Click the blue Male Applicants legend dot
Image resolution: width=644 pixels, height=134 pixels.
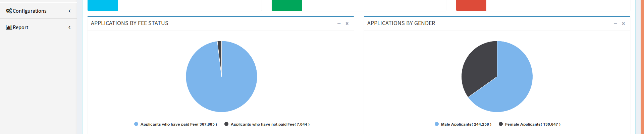click(437, 124)
